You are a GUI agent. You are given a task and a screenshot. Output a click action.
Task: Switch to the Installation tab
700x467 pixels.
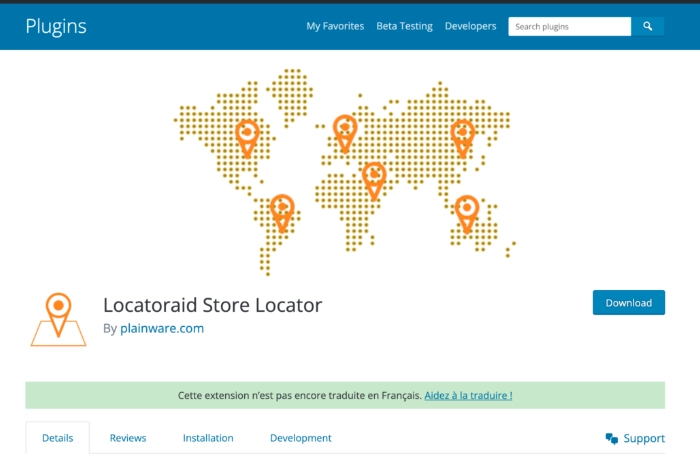(x=208, y=438)
